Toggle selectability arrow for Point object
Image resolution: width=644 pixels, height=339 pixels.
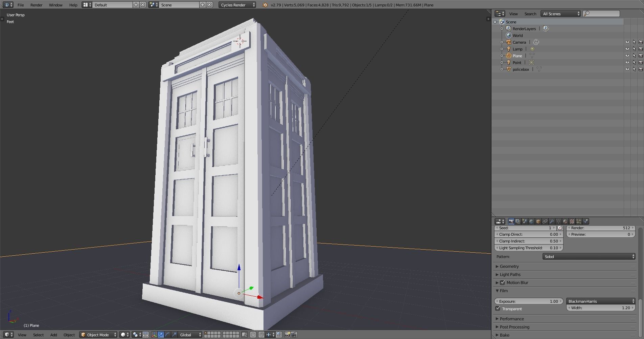634,62
